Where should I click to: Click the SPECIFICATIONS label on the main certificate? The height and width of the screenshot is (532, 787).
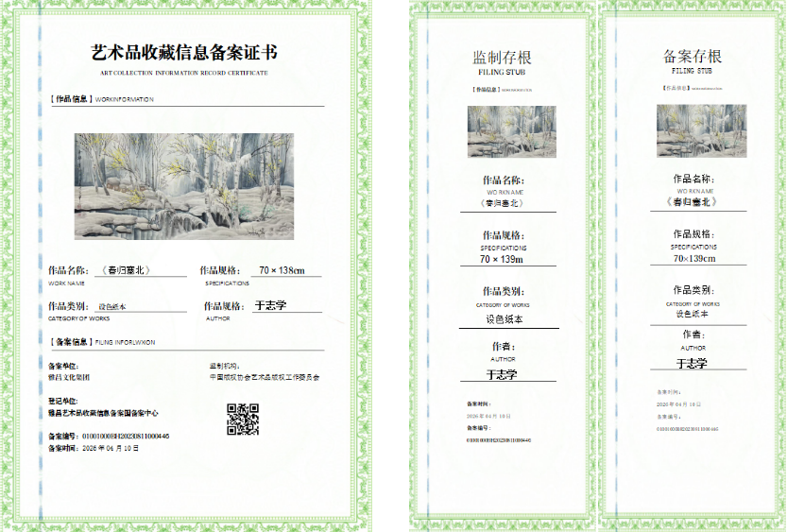227,283
